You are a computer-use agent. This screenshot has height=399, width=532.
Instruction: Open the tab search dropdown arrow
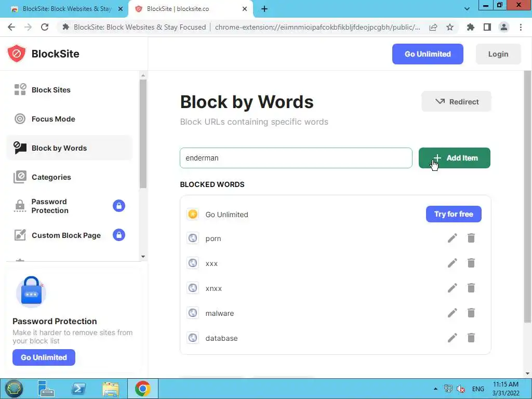click(x=467, y=9)
